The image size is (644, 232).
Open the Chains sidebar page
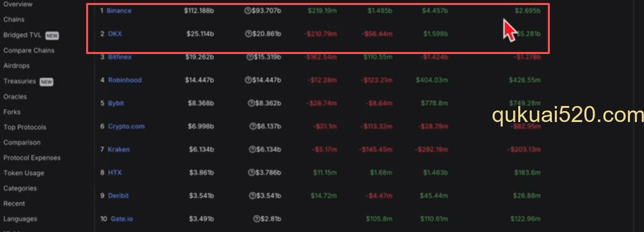pyautogui.click(x=14, y=19)
